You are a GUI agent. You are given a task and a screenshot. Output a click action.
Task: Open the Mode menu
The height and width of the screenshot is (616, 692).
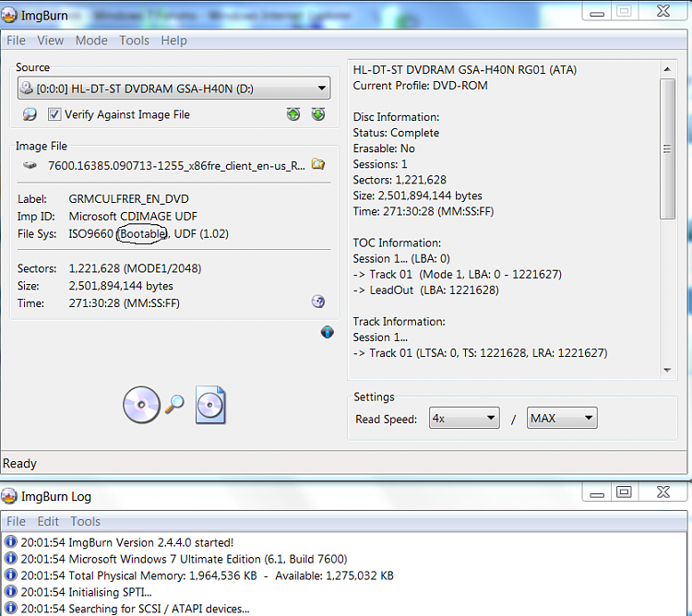click(x=91, y=41)
